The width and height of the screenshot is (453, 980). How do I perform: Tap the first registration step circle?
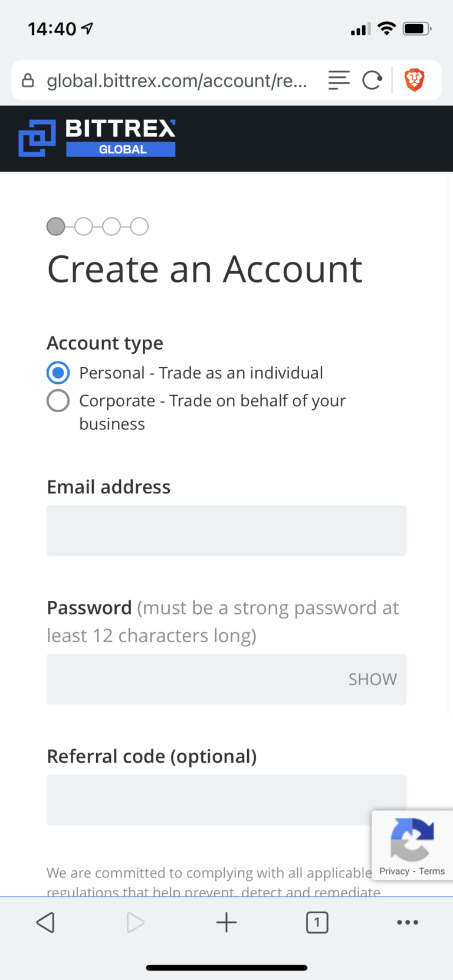pos(55,226)
